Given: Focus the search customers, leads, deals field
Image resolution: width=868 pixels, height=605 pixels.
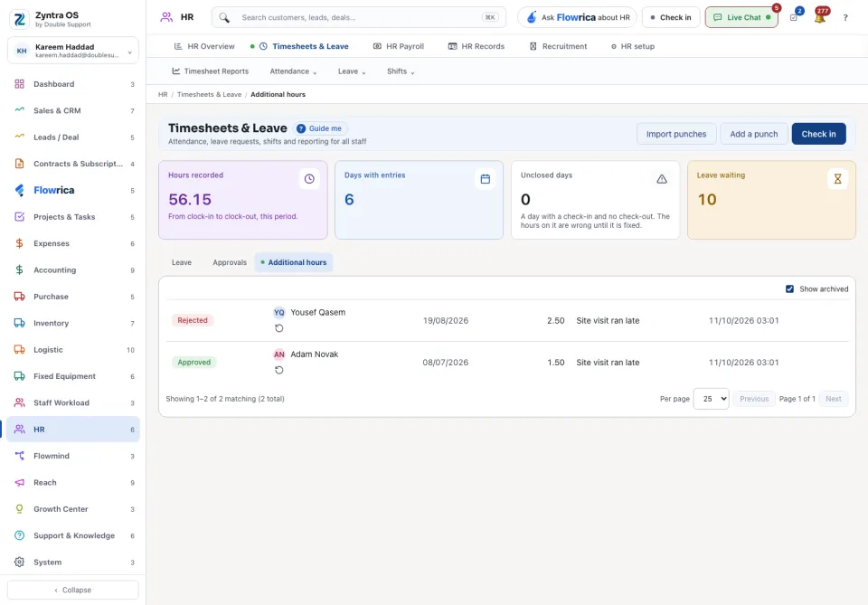Looking at the screenshot, I should coord(359,18).
